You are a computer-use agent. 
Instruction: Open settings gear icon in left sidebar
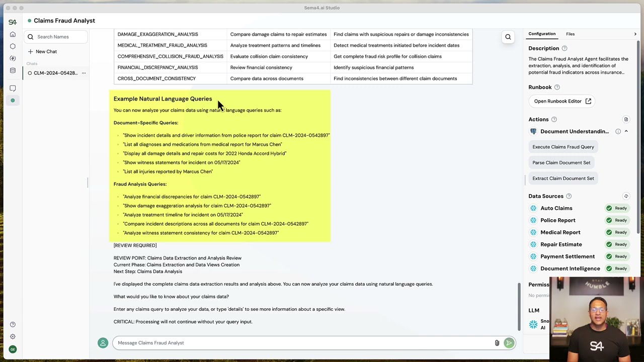pyautogui.click(x=13, y=336)
